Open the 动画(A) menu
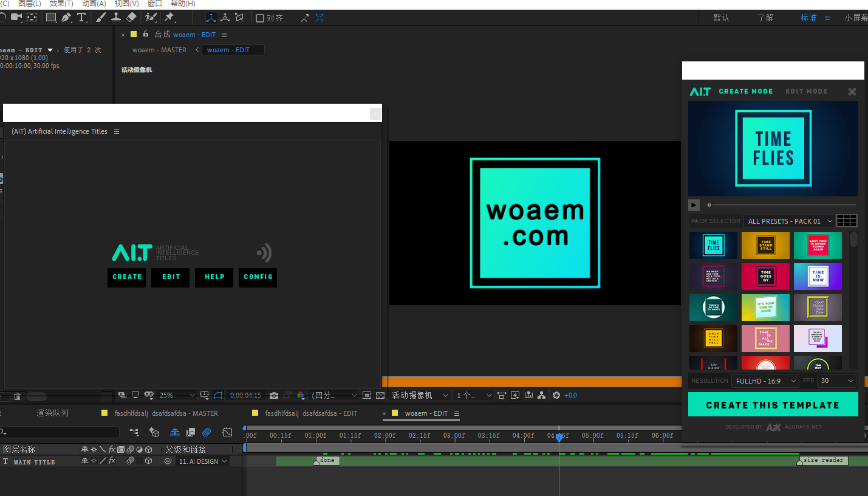The width and height of the screenshot is (868, 496). point(94,4)
